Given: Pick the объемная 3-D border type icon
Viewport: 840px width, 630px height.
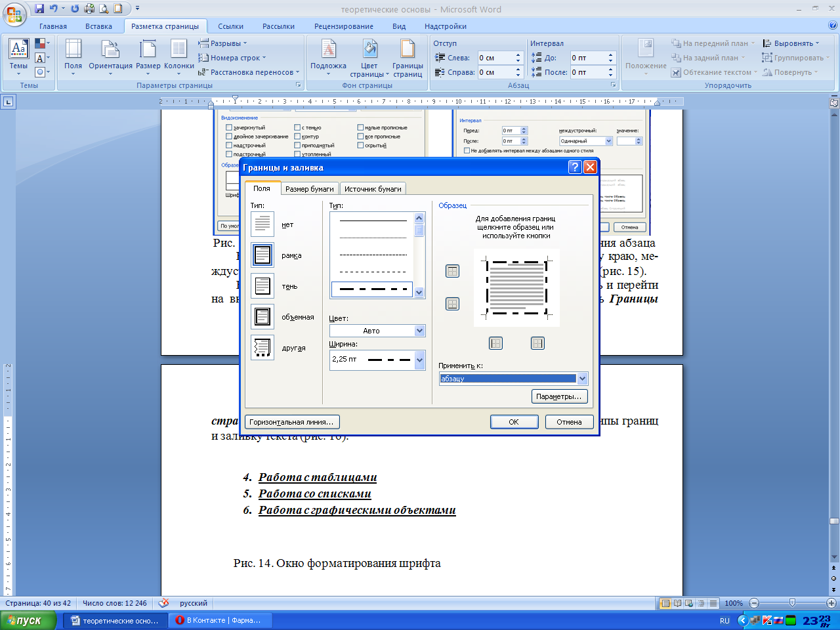Looking at the screenshot, I should [262, 317].
